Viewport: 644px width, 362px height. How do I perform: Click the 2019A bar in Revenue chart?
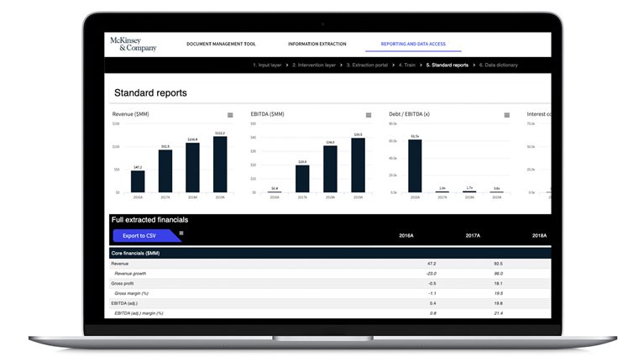pyautogui.click(x=220, y=165)
